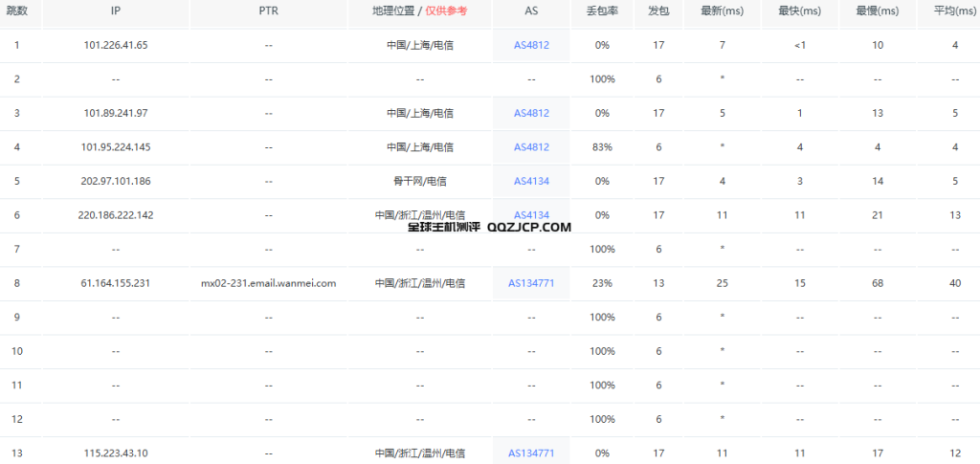980x464 pixels.
Task: Click 中国/浙江/温州/电信 location in hop 8
Action: point(420,283)
